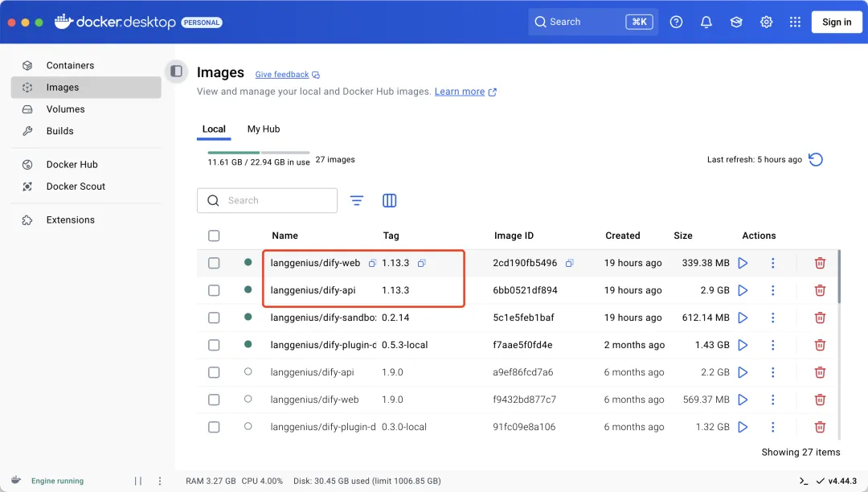The height and width of the screenshot is (492, 868).
Task: Open more actions for dify-plugin 0.3.0-local
Action: (x=773, y=427)
